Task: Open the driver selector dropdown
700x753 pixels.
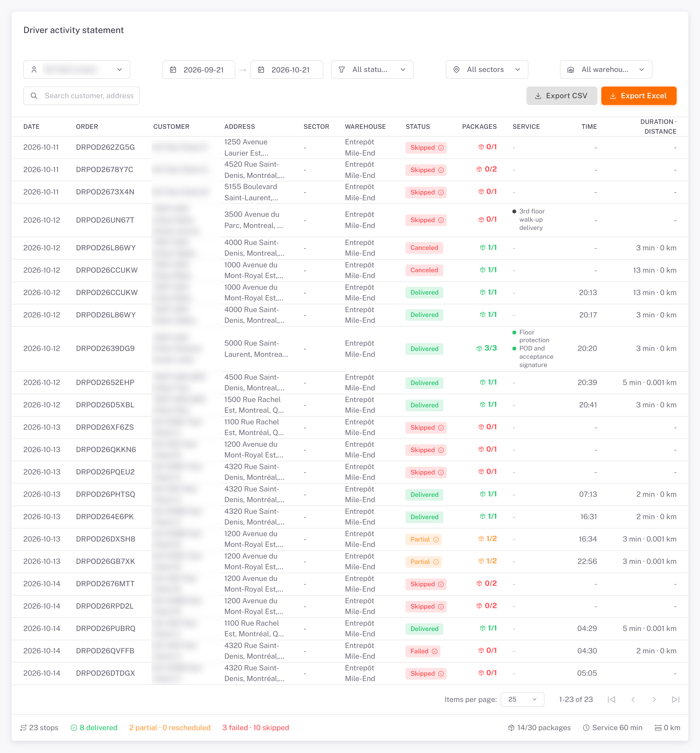Action: coord(77,70)
